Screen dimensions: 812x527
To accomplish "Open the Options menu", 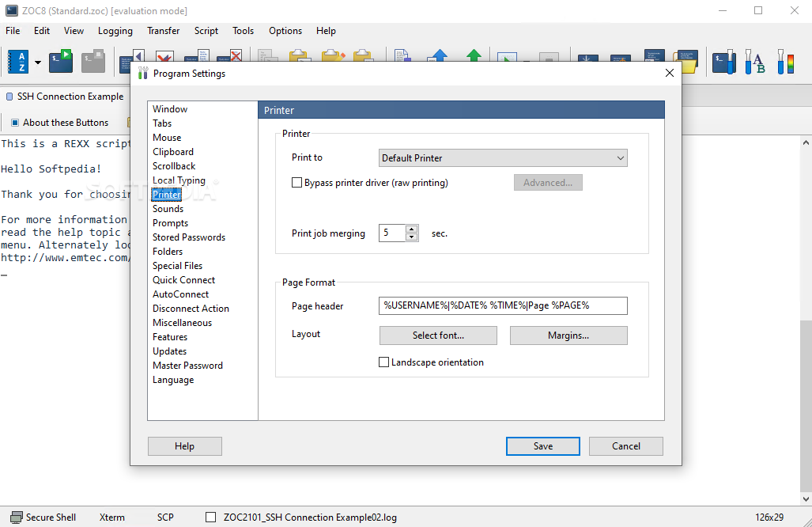I will pyautogui.click(x=285, y=31).
